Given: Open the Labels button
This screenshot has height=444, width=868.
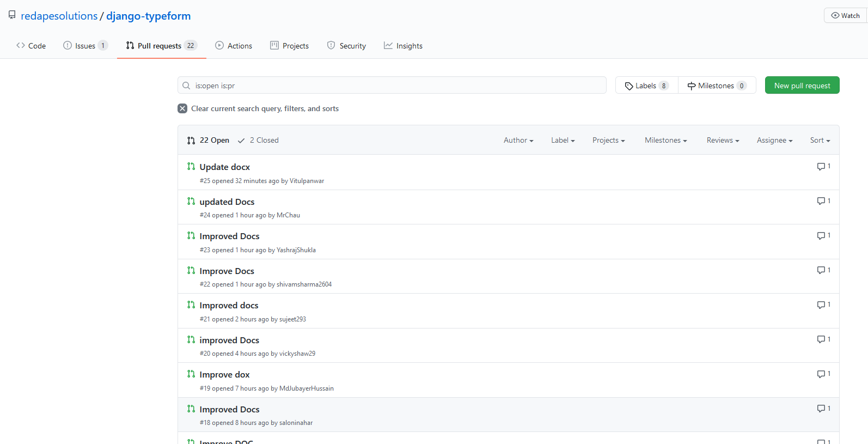Looking at the screenshot, I should tap(647, 86).
